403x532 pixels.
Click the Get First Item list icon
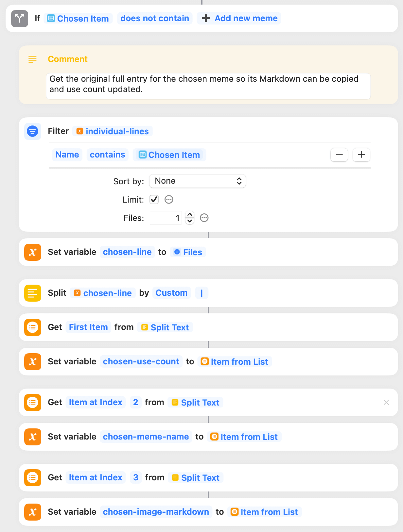pyautogui.click(x=33, y=327)
